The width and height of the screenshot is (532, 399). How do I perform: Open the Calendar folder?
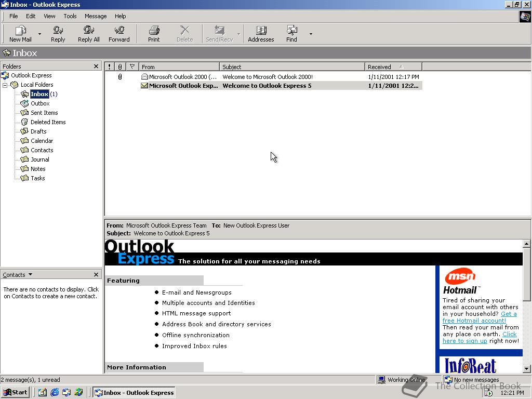coord(42,141)
